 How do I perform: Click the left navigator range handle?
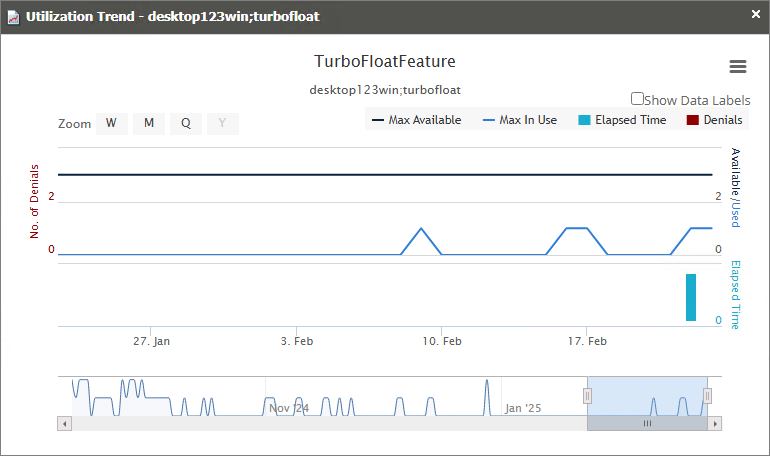point(587,396)
